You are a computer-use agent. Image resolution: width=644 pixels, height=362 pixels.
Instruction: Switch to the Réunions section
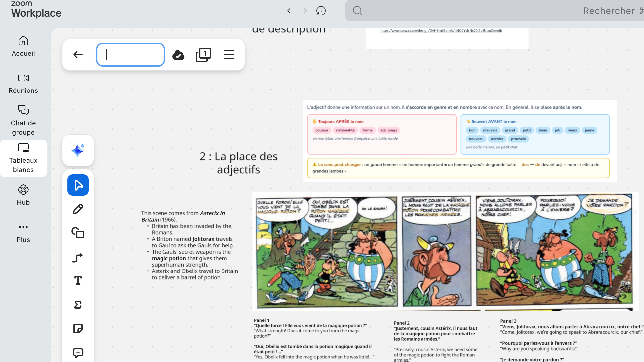click(x=23, y=83)
